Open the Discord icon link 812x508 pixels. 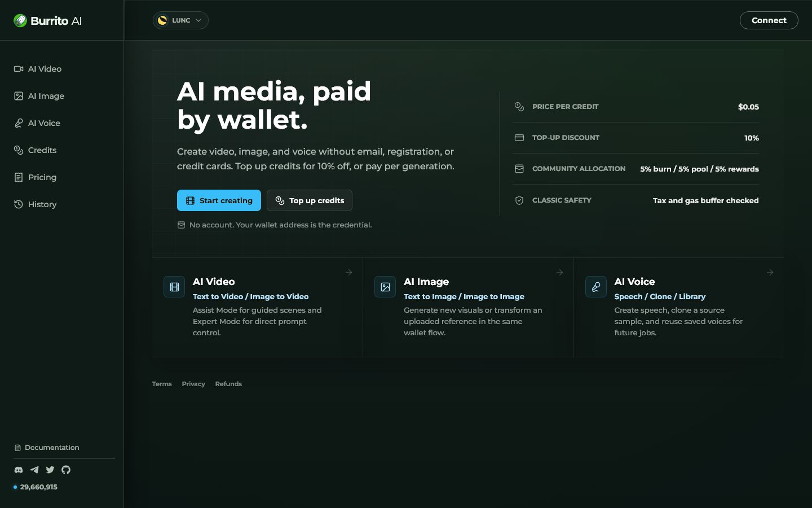click(19, 470)
